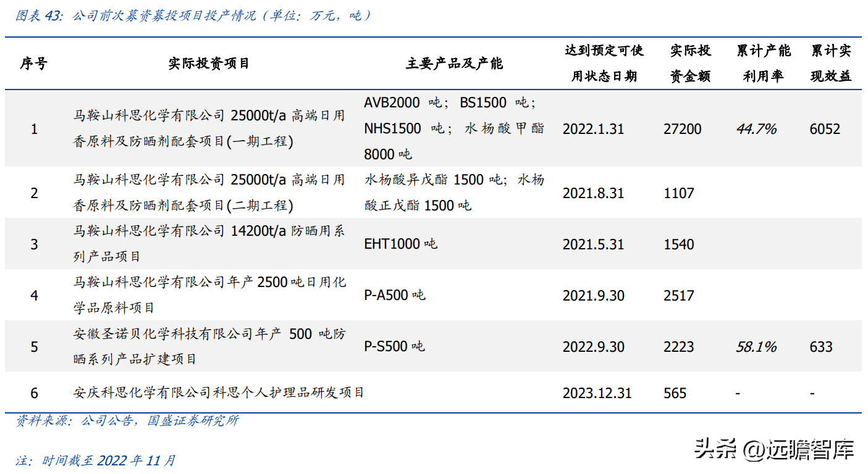The height and width of the screenshot is (474, 868).
Task: Click project 安徽圣诺贝化学科技有限公司 expansion
Action: [209, 346]
